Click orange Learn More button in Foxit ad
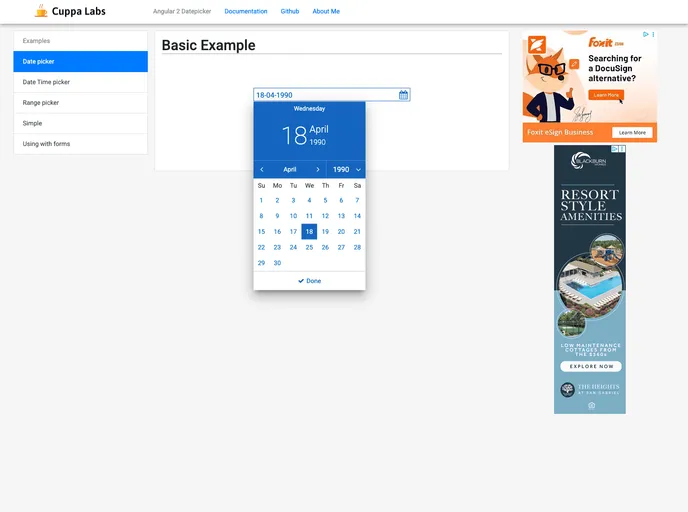Viewport: 688px width, 512px height. pos(606,95)
